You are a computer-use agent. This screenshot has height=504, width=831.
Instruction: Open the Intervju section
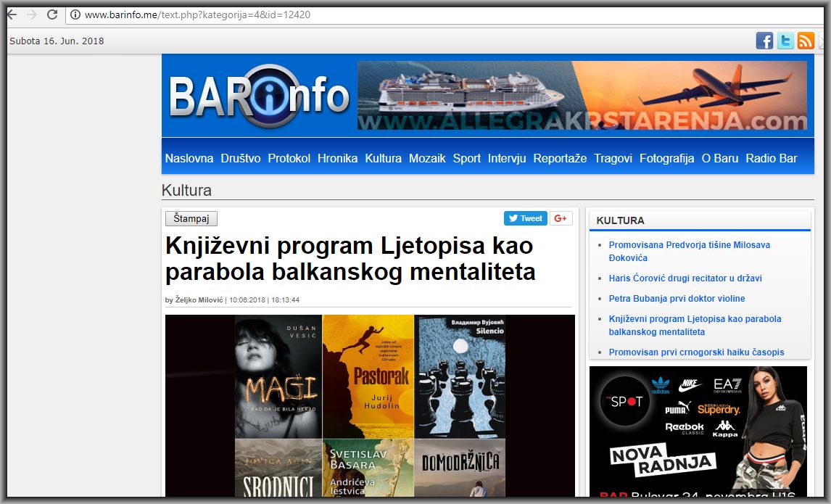pos(507,159)
